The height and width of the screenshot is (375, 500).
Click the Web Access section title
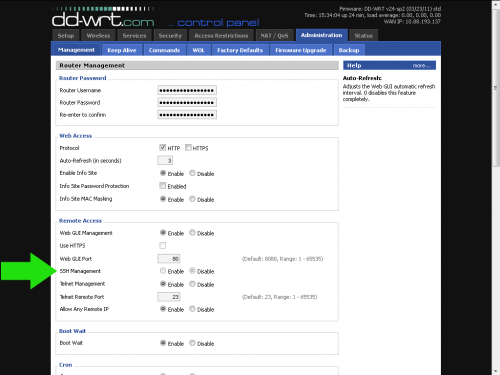[75, 136]
